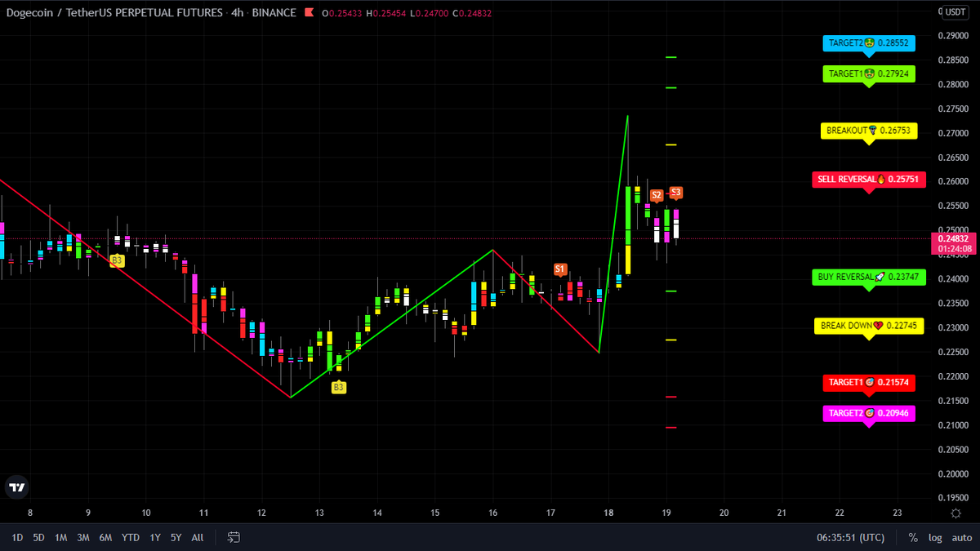
Task: Click the 0.27000 price axis value
Action: pos(953,133)
